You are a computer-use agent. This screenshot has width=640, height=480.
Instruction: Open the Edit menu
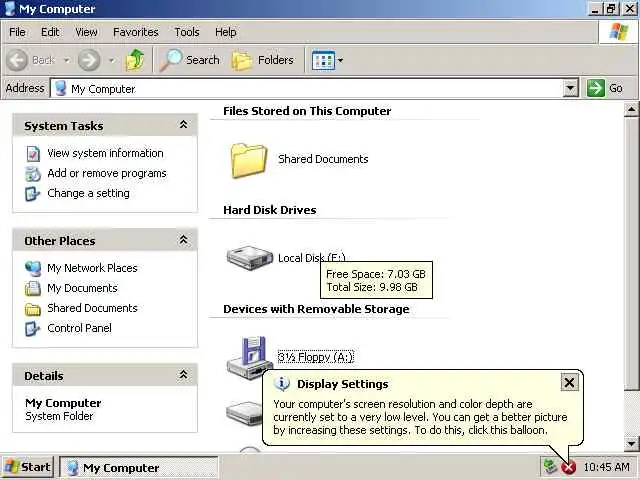50,32
